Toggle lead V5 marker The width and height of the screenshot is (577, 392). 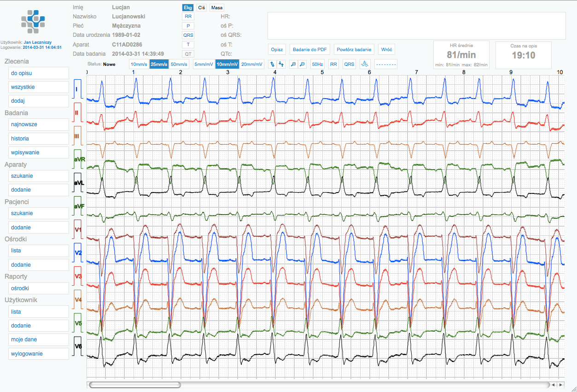tap(77, 323)
